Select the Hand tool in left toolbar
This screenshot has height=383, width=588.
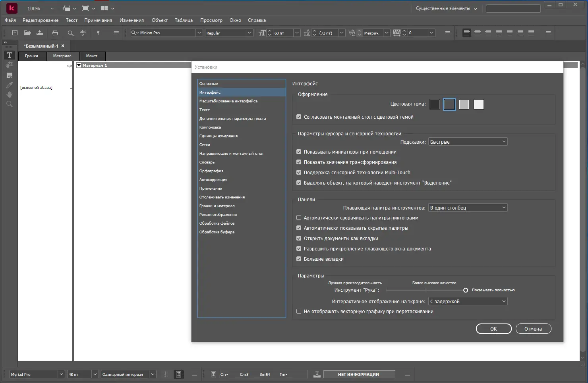pyautogui.click(x=10, y=94)
